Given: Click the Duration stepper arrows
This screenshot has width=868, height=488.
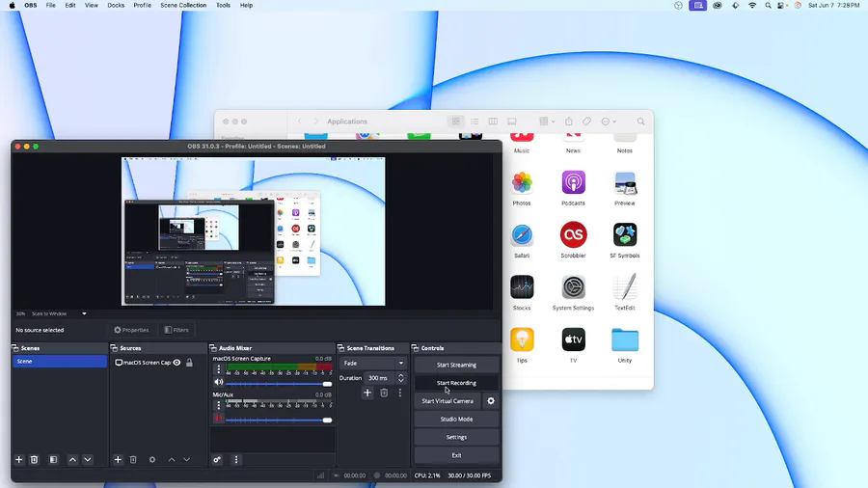Looking at the screenshot, I should (401, 378).
